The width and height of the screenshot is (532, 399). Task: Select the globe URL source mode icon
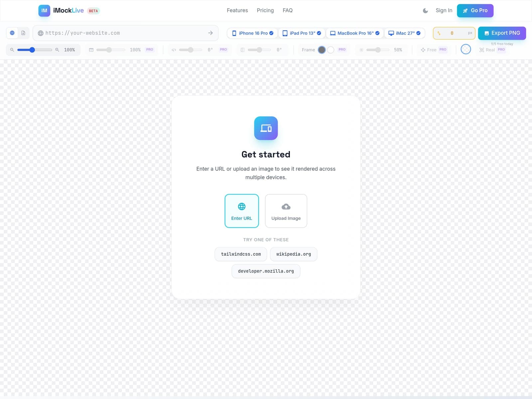click(x=12, y=33)
